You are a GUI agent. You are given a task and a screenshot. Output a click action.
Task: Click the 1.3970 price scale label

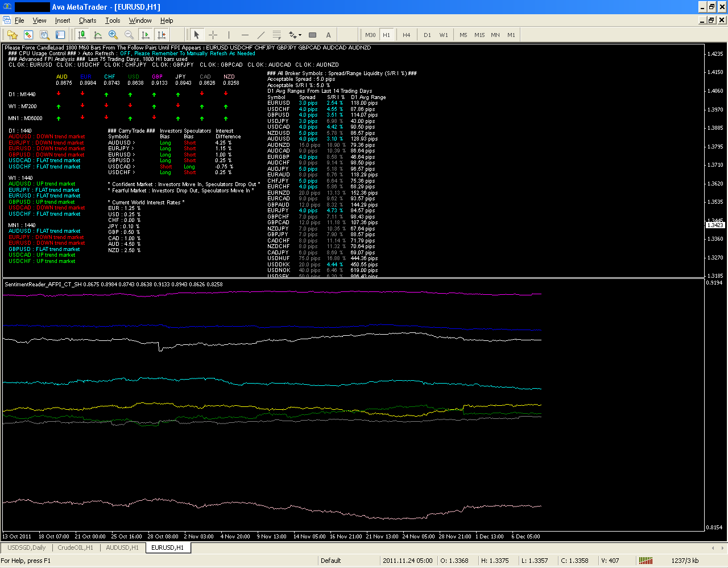715,109
